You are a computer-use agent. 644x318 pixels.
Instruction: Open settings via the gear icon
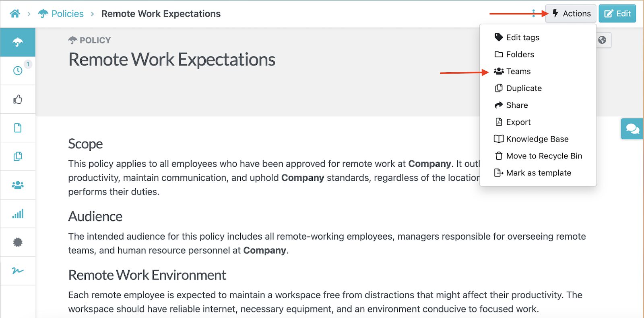click(18, 242)
